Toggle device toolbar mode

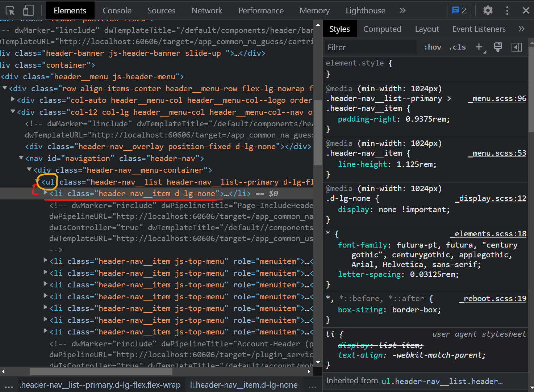(28, 10)
